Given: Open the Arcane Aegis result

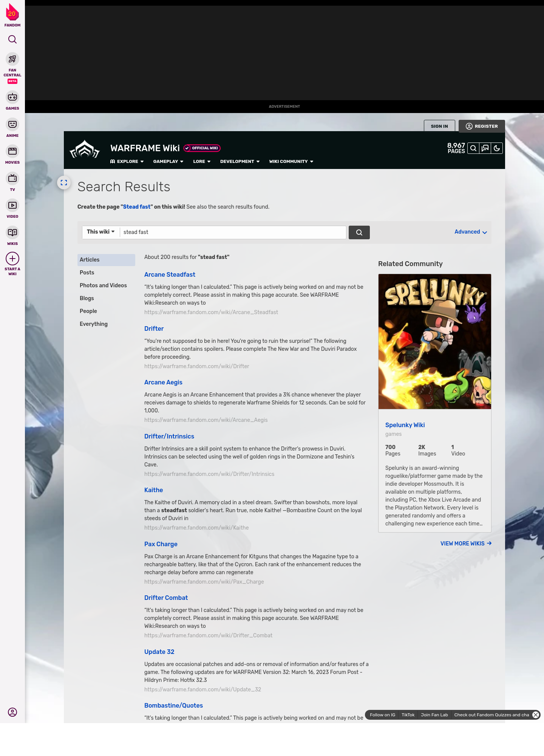Looking at the screenshot, I should pos(163,382).
